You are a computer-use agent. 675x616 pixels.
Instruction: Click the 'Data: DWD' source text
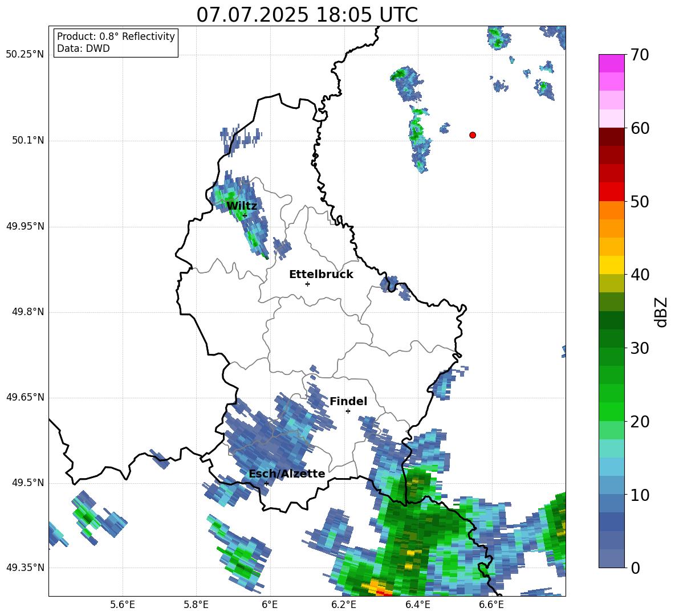[83, 48]
